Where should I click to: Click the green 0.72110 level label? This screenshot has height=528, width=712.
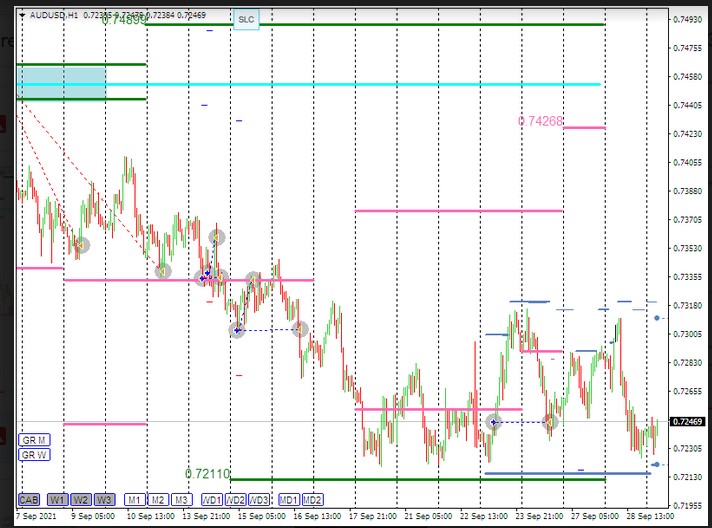207,473
